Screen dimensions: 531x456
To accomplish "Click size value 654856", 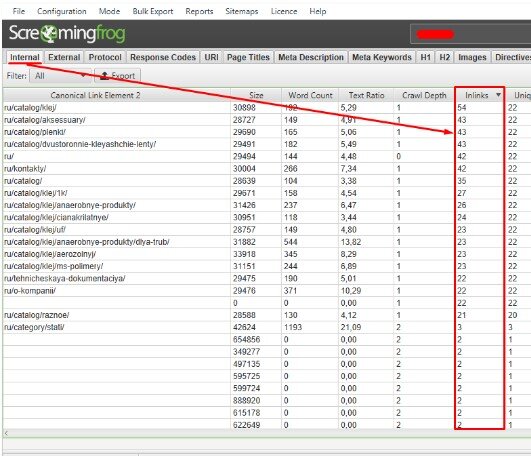I will [247, 339].
